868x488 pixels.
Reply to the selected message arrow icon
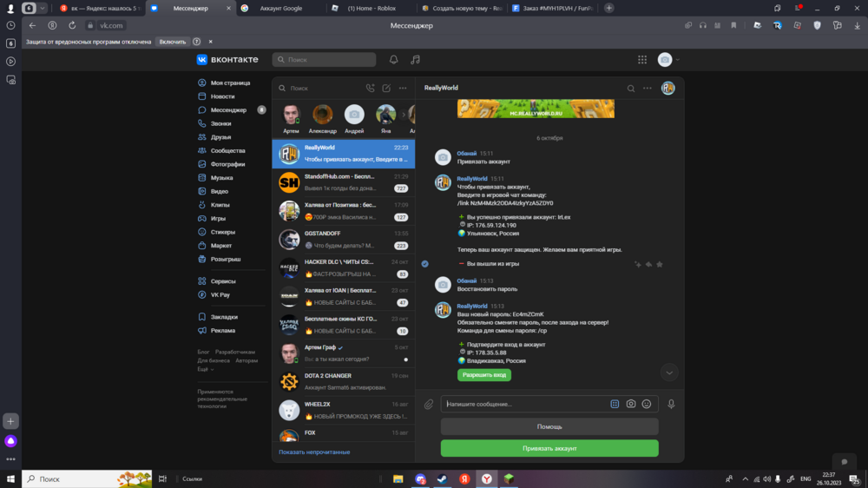point(648,264)
